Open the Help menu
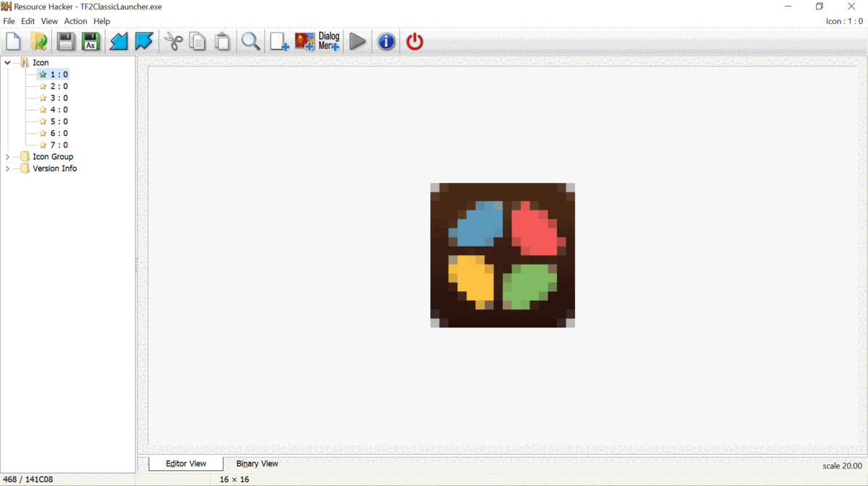The height and width of the screenshot is (486, 868). click(x=102, y=21)
